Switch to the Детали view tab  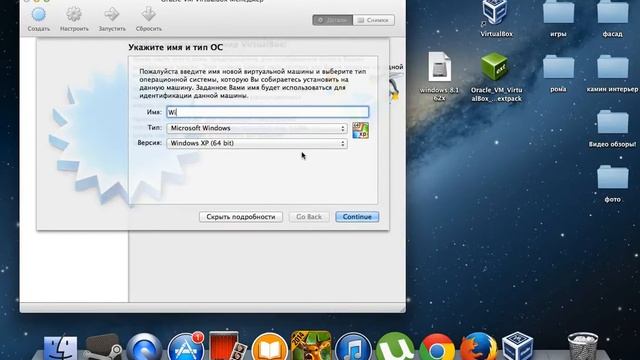click(333, 20)
